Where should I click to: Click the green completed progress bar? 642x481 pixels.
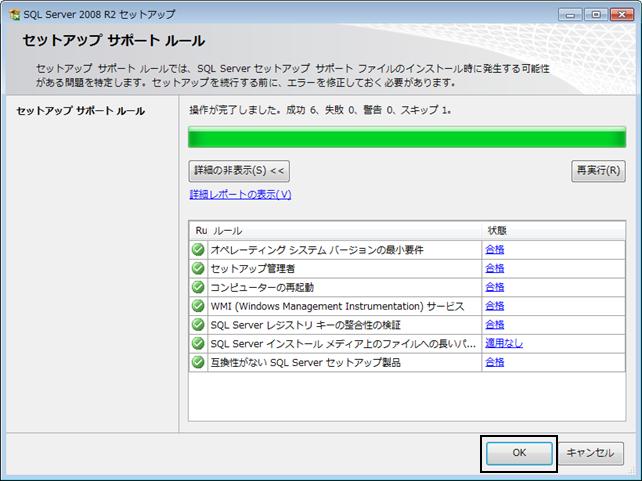(407, 137)
